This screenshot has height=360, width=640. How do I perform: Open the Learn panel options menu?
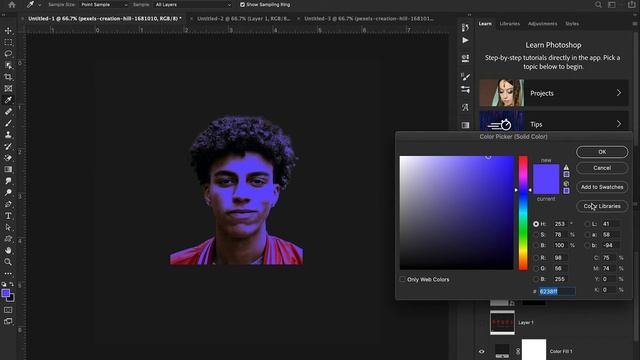coord(635,24)
